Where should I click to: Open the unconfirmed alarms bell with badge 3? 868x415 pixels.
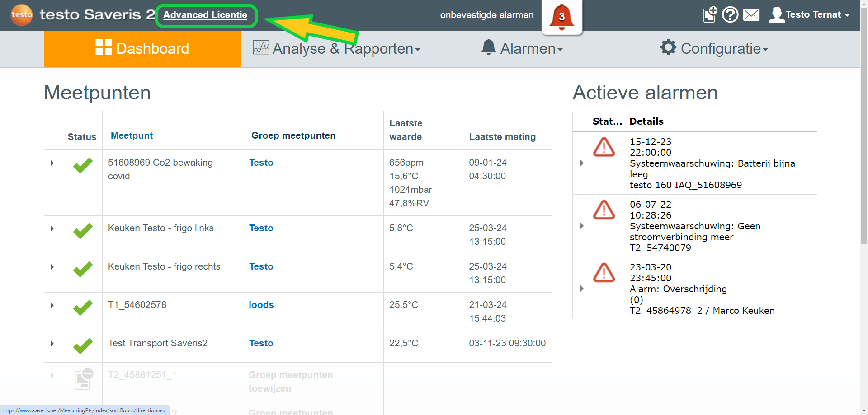(561, 17)
